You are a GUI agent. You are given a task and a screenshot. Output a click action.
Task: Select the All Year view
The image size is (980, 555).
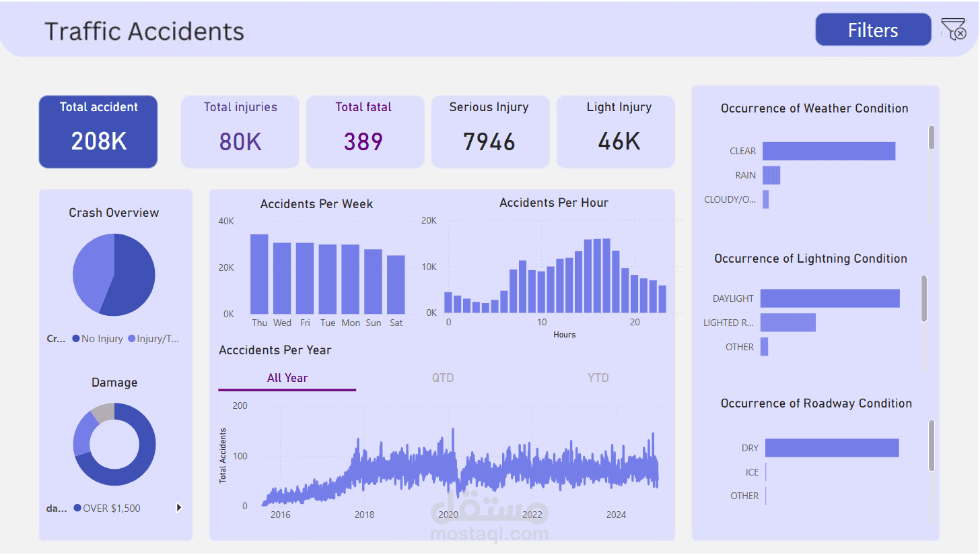pos(286,378)
